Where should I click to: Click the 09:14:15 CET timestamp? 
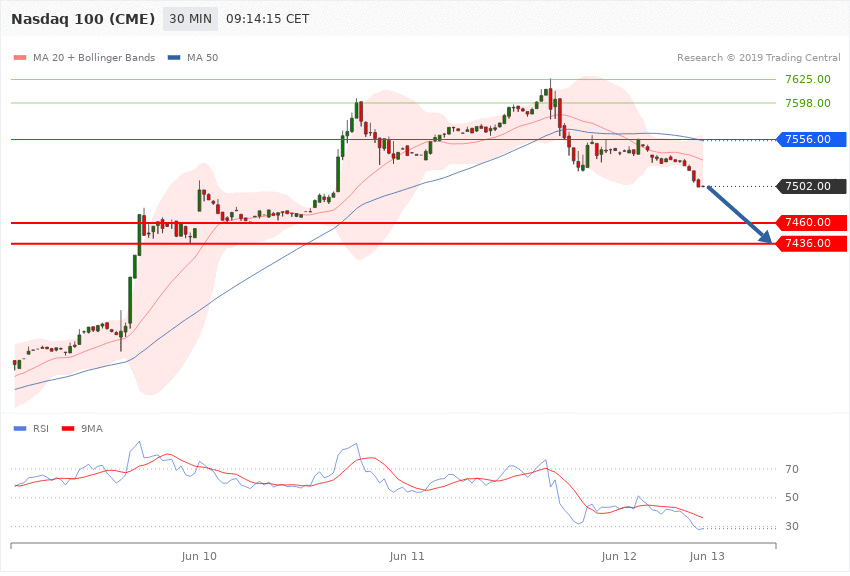(x=267, y=19)
